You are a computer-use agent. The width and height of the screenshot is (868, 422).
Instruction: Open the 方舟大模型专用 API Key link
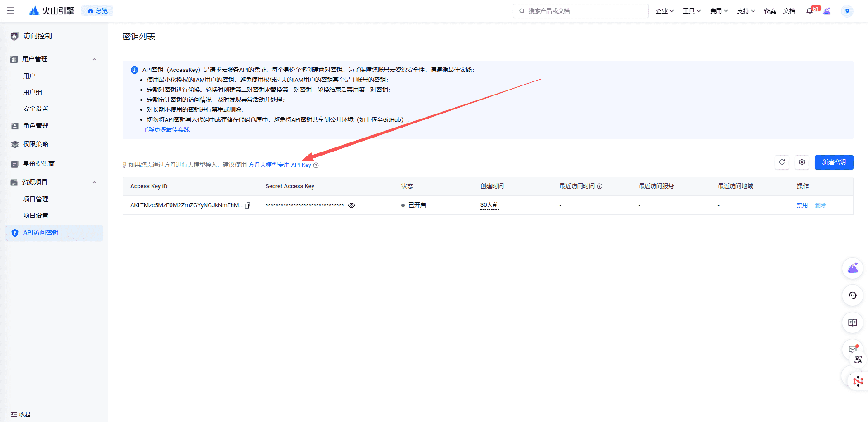(x=280, y=165)
